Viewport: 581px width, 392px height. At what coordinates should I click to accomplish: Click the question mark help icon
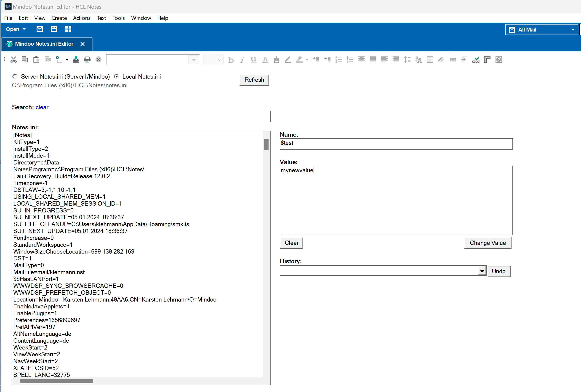(498, 60)
